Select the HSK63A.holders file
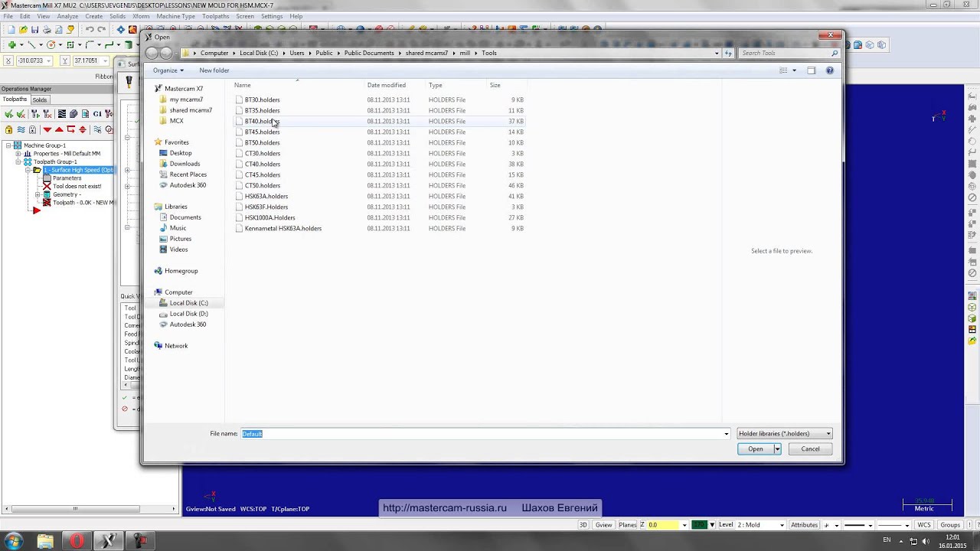Screen dimensions: 980x551 click(x=266, y=196)
